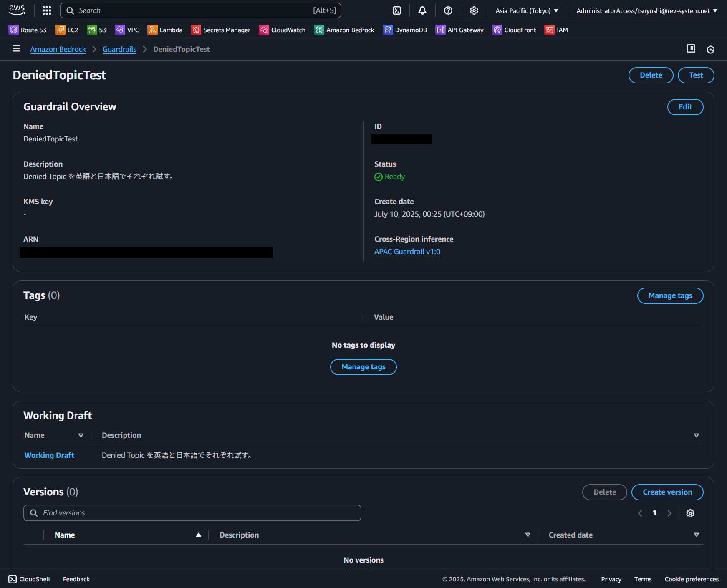Click inside the Find versions search box
Viewport: 727px width, 588px height.
(x=192, y=512)
